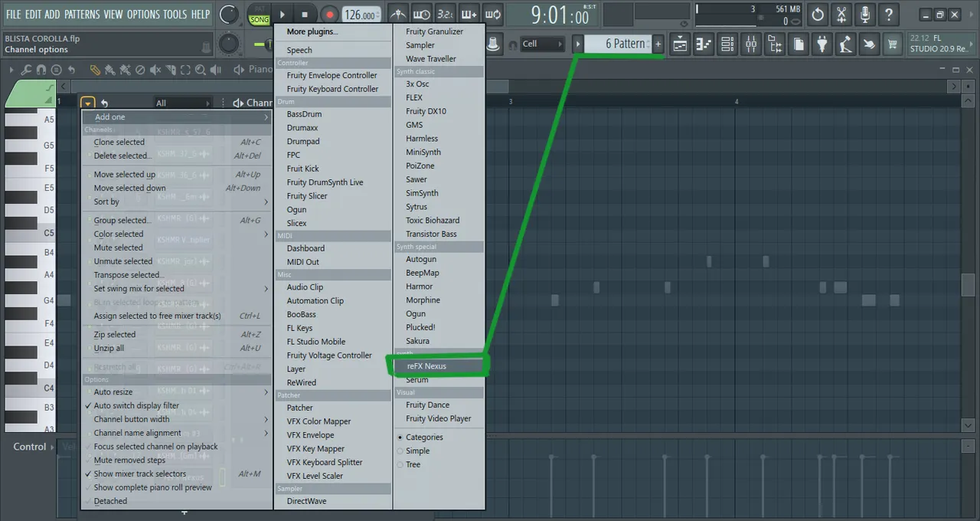The height and width of the screenshot is (521, 980).
Task: Choose the select tool in piano roll
Action: coord(185,70)
